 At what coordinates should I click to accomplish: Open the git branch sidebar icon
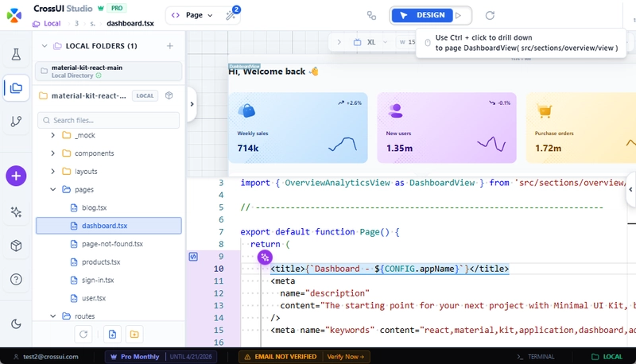[16, 121]
